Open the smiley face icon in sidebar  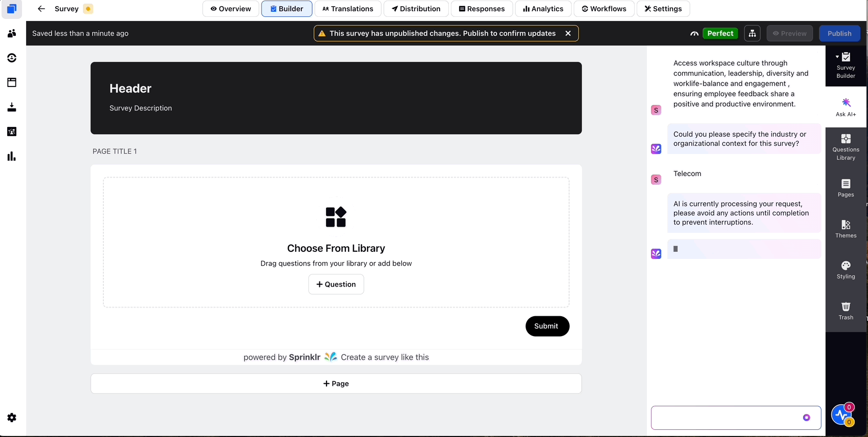point(12,58)
